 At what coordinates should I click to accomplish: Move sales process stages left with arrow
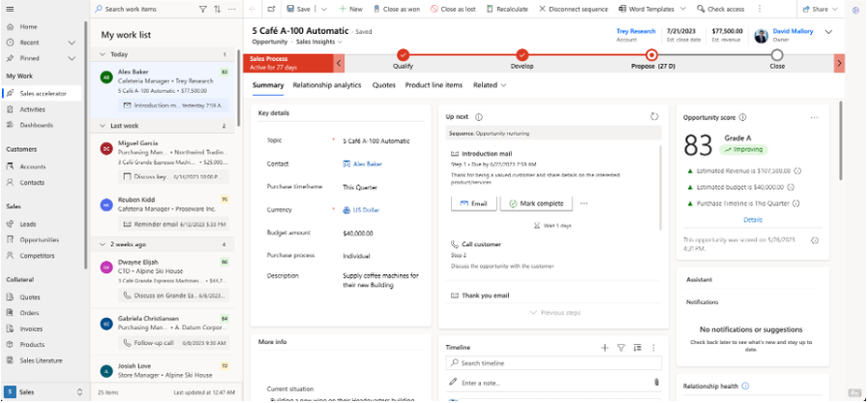point(340,63)
